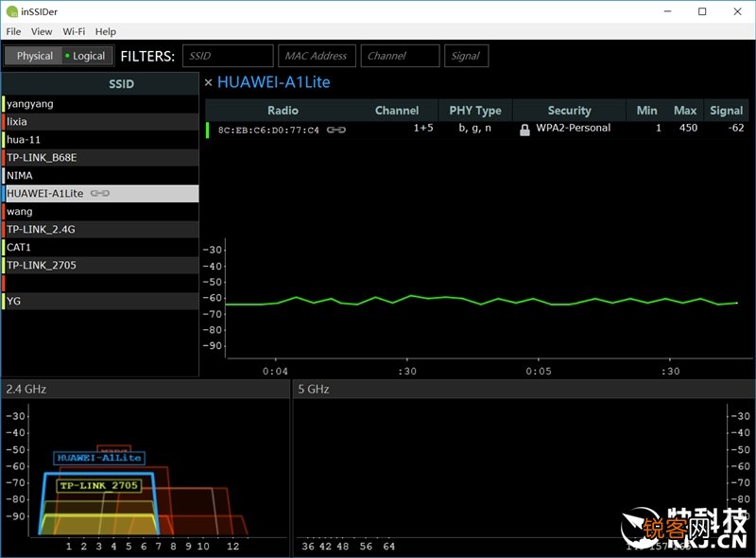Click the Max column header
Screen dimensions: 756x558
(685, 111)
